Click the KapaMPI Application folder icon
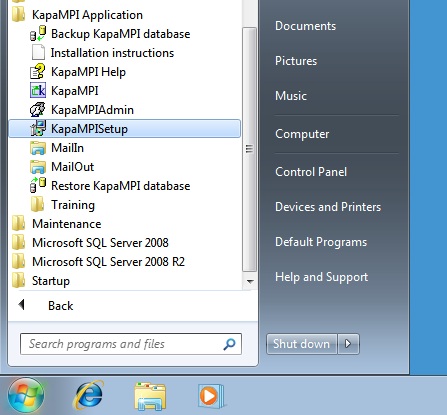 click(x=18, y=14)
